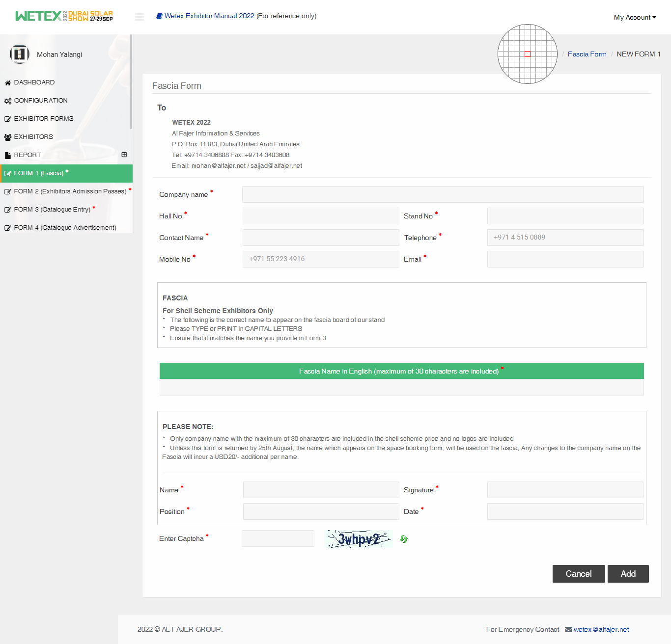Refresh the captcha image
This screenshot has height=644, width=671.
click(x=404, y=539)
